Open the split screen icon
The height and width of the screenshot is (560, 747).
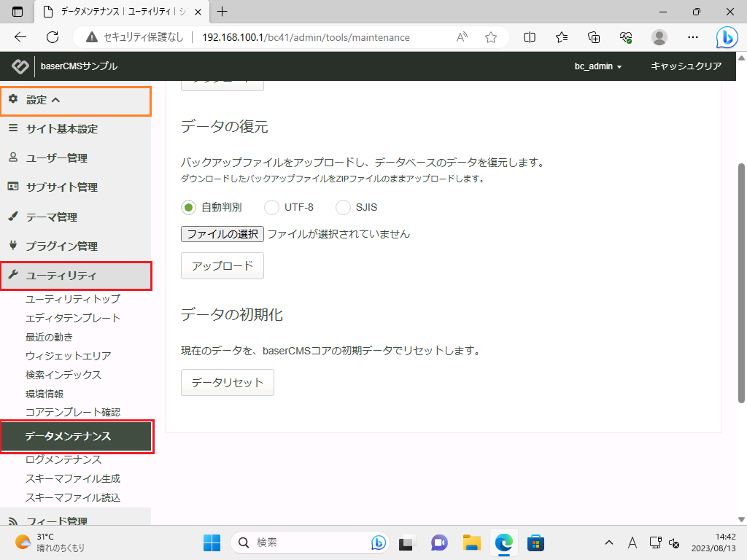pyautogui.click(x=530, y=37)
